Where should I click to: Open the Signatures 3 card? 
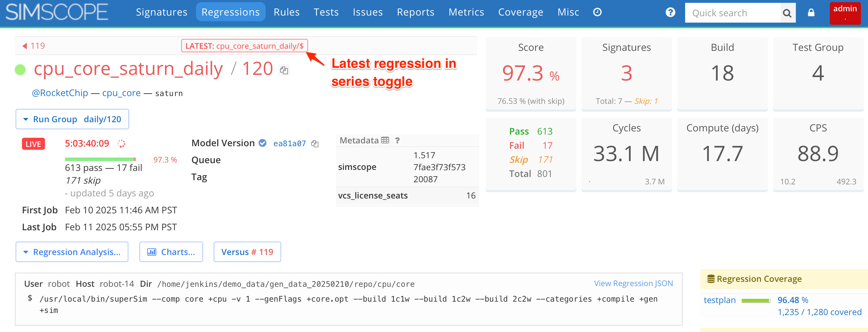pos(626,74)
